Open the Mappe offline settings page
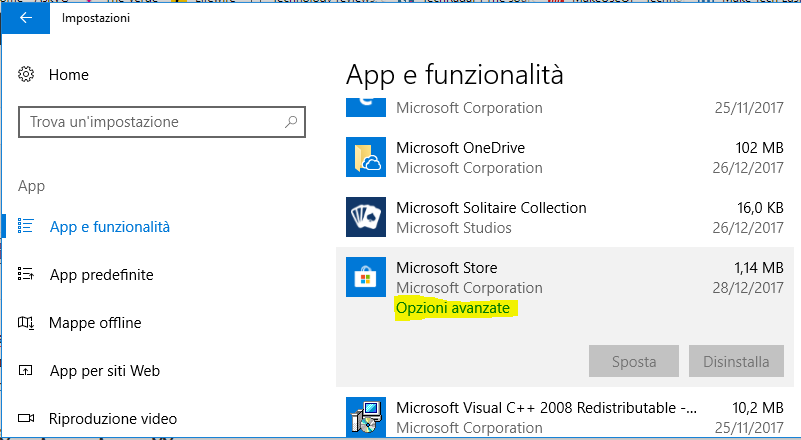 click(x=95, y=323)
